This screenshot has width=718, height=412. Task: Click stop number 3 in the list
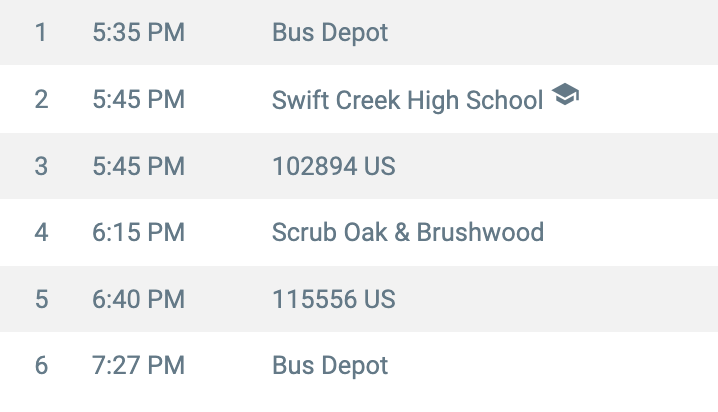tap(41, 166)
